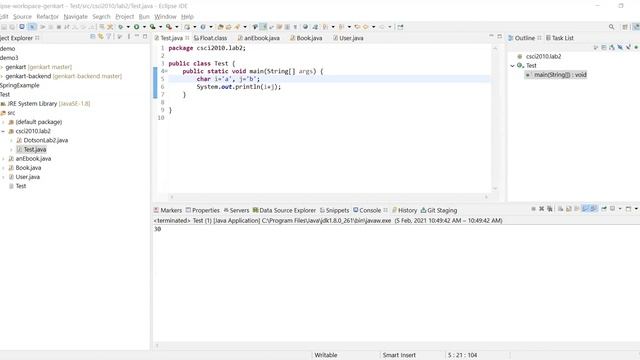Open the Coverage dropdown arrow

160,27
